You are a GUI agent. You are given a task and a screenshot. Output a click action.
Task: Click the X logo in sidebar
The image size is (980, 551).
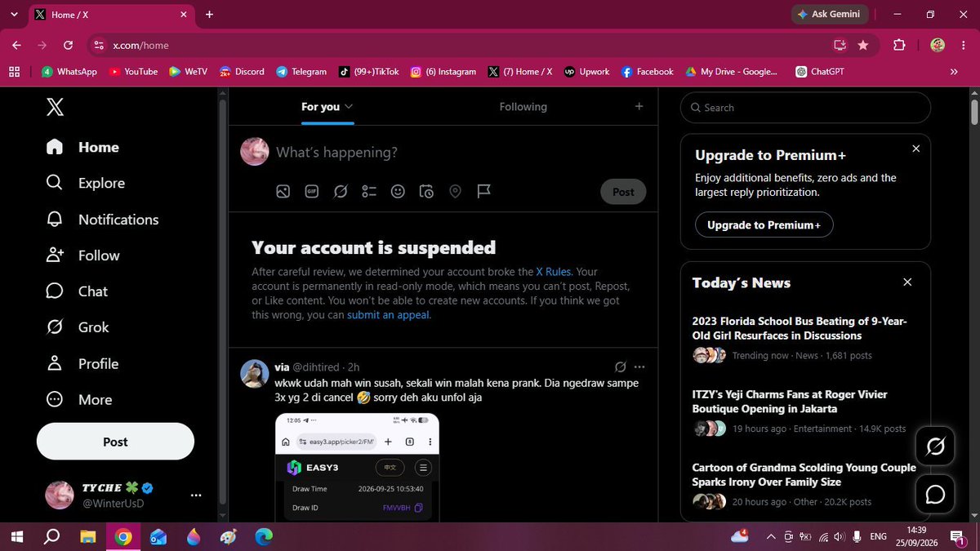click(x=55, y=107)
